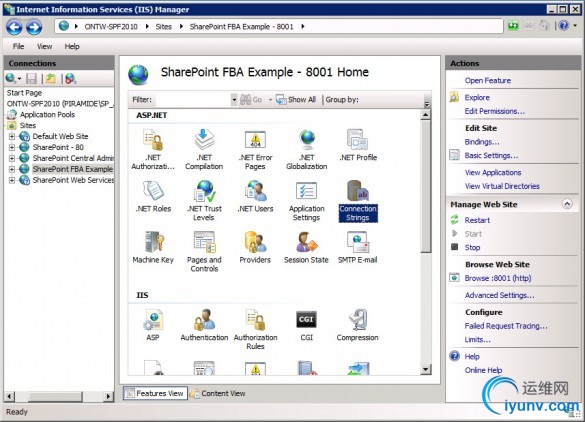Open the SMTP E-mail feature
The width and height of the screenshot is (585, 422).
coord(358,247)
